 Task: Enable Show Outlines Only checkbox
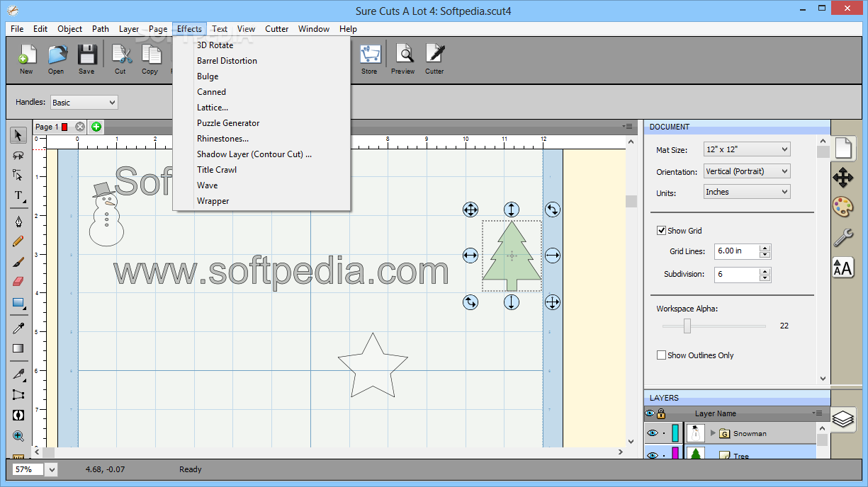coord(661,355)
